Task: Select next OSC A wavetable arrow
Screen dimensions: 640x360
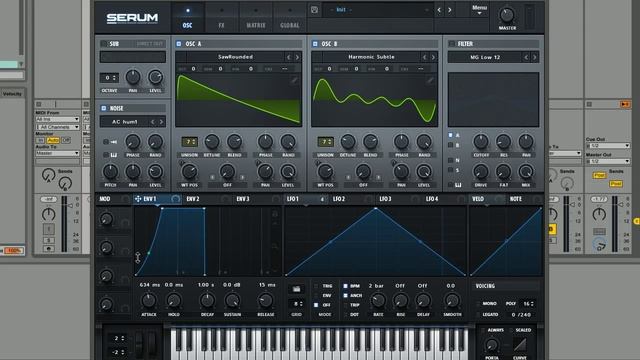Action: tap(297, 57)
